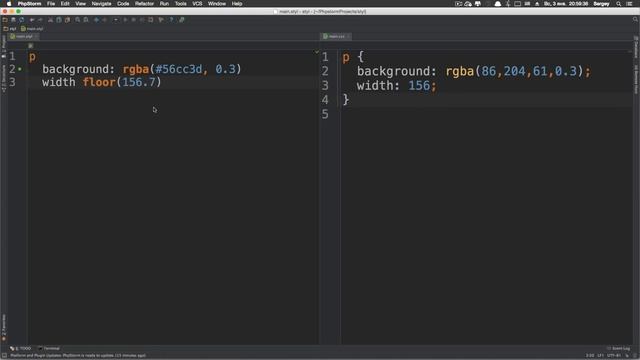Click the Find magnifier toolbar icon

78,20
